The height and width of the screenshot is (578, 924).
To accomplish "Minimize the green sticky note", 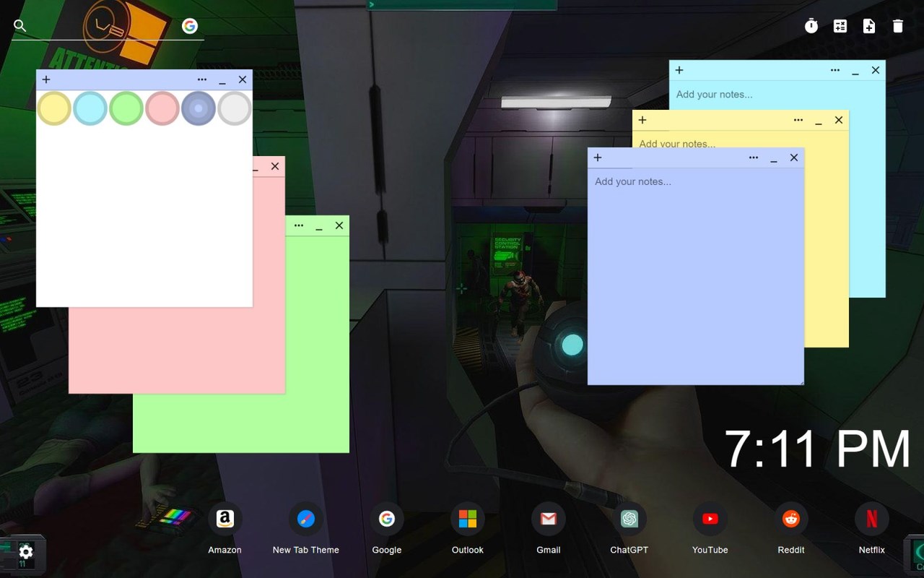I will click(319, 227).
